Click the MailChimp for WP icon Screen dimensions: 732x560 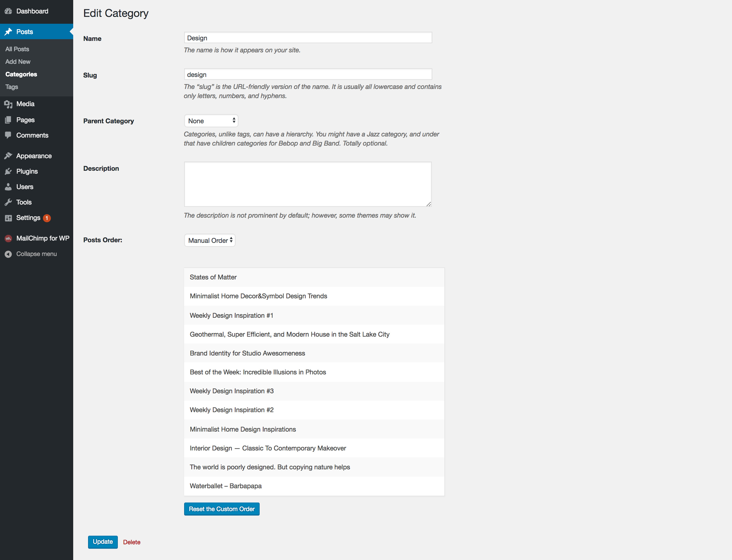[x=8, y=238]
